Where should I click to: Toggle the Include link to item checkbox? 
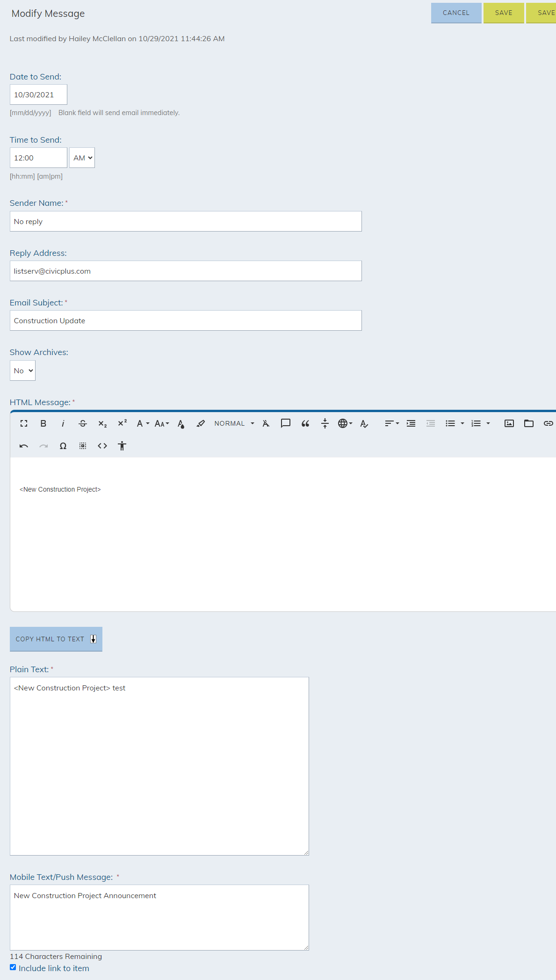click(x=13, y=967)
